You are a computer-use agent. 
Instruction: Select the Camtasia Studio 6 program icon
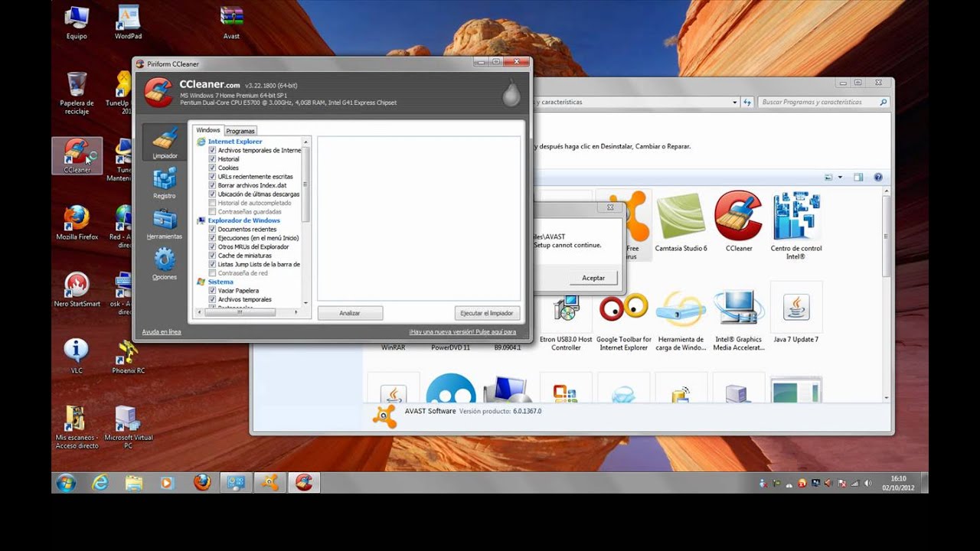(x=681, y=222)
